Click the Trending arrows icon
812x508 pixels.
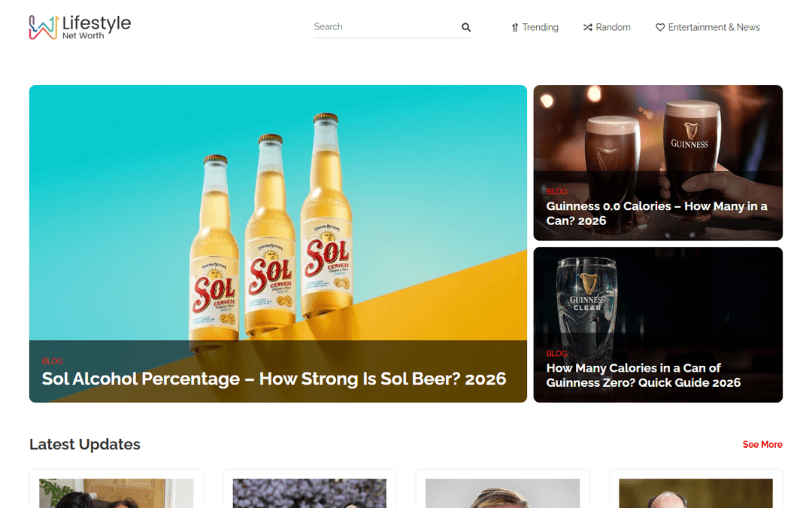tap(515, 28)
